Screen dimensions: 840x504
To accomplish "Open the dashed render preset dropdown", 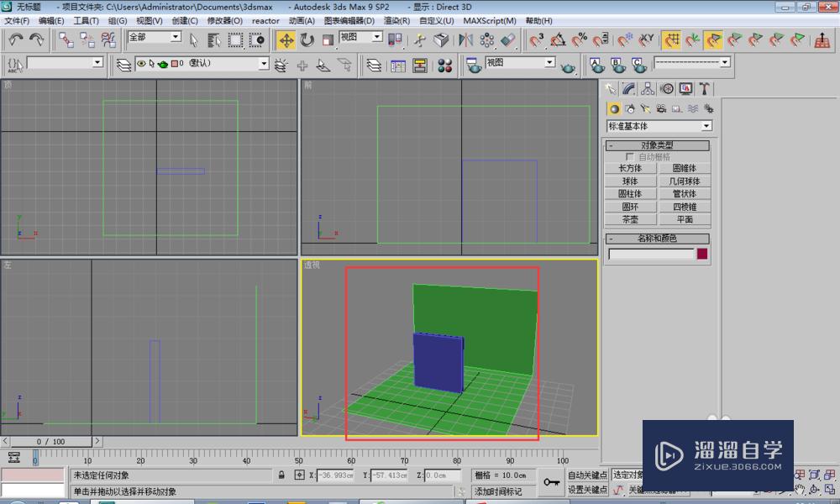I will coord(692,62).
